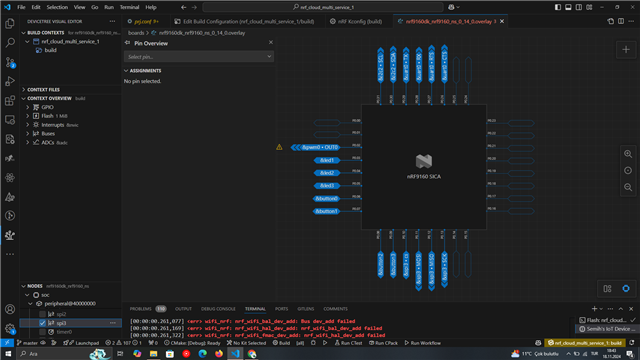Expand the Interrupts item
The width and height of the screenshot is (640, 360).
click(x=28, y=125)
